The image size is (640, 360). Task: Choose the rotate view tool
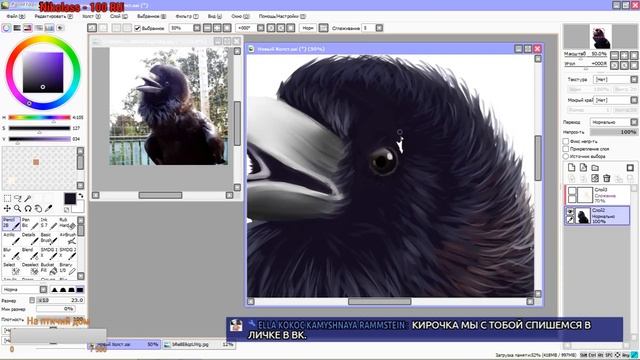28,209
